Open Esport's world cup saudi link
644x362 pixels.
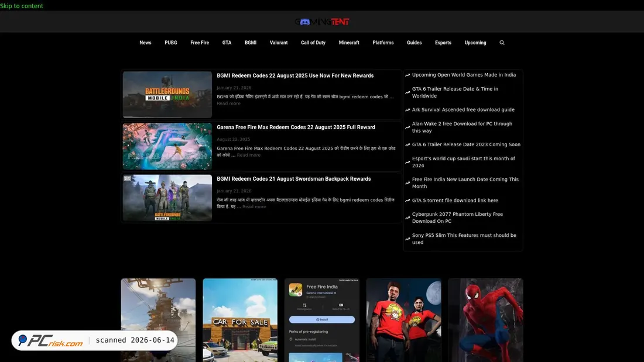coord(463,162)
